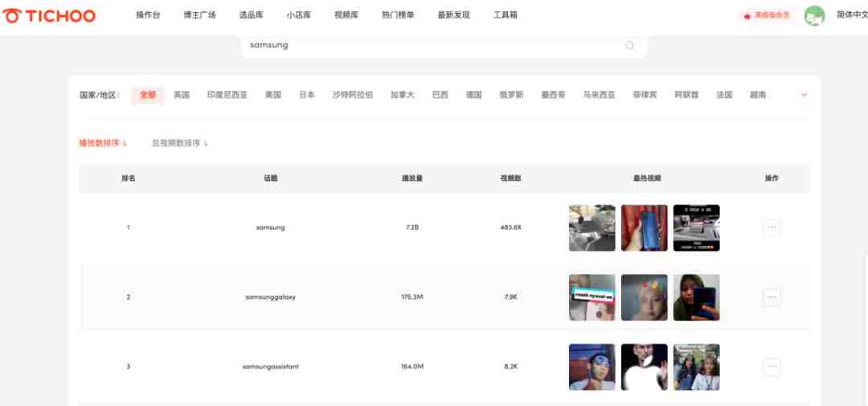Click the premium membership crown badge
868x406 pixels.
[x=767, y=15]
